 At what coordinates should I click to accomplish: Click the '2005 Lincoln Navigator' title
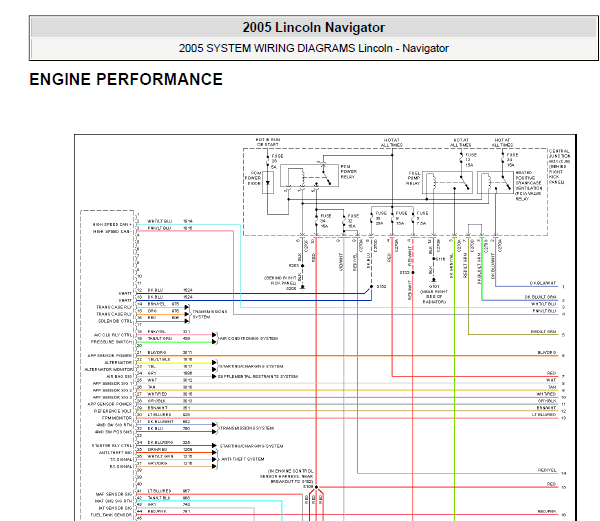point(313,28)
